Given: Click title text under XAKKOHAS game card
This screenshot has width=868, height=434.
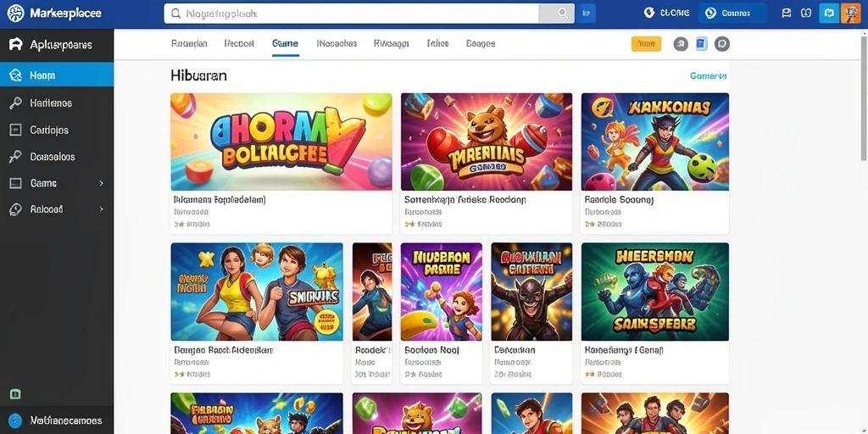Looking at the screenshot, I should point(619,200).
